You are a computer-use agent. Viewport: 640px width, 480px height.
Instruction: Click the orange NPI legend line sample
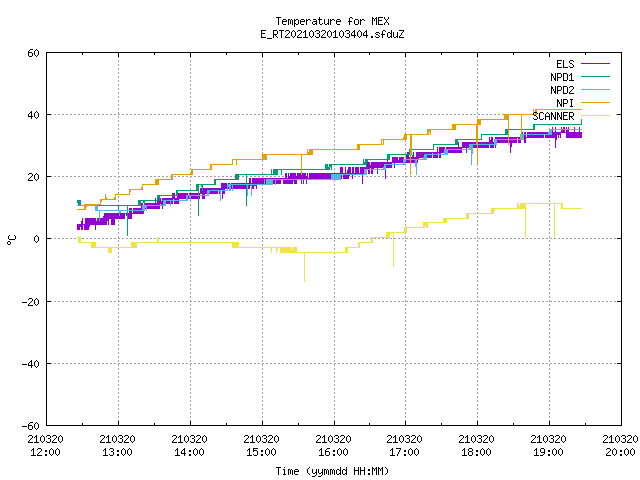click(x=595, y=103)
